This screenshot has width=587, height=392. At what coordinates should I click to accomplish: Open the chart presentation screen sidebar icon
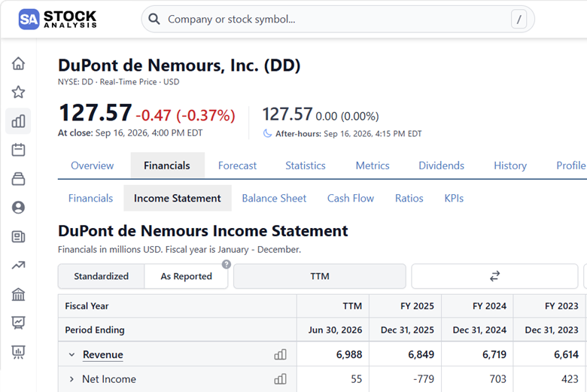point(18,322)
